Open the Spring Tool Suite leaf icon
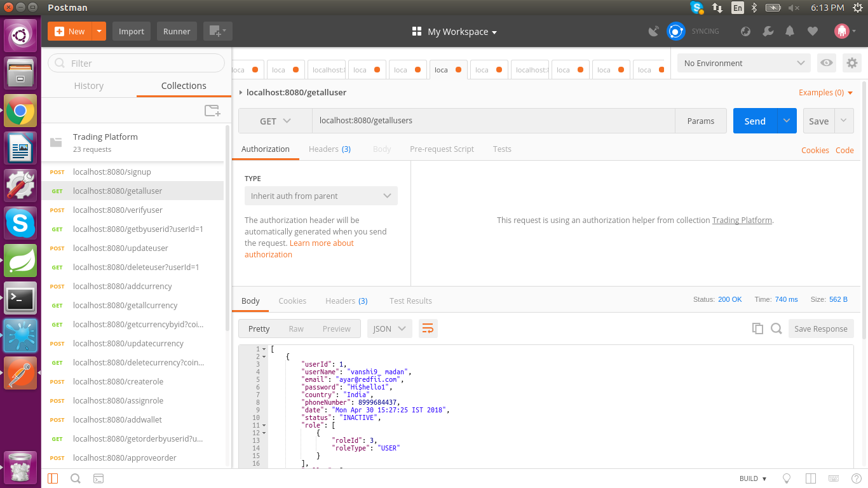This screenshot has height=488, width=868. (20, 261)
